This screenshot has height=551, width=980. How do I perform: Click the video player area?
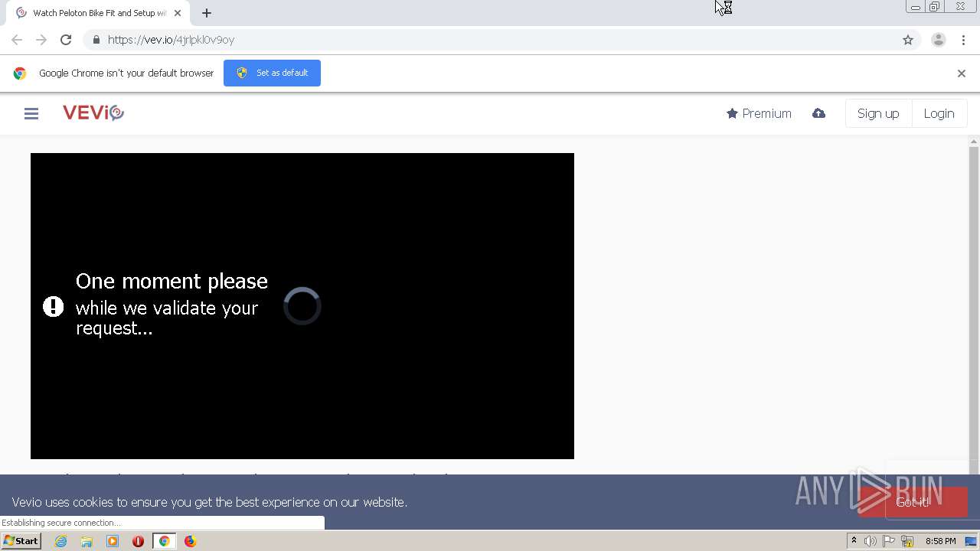302,306
